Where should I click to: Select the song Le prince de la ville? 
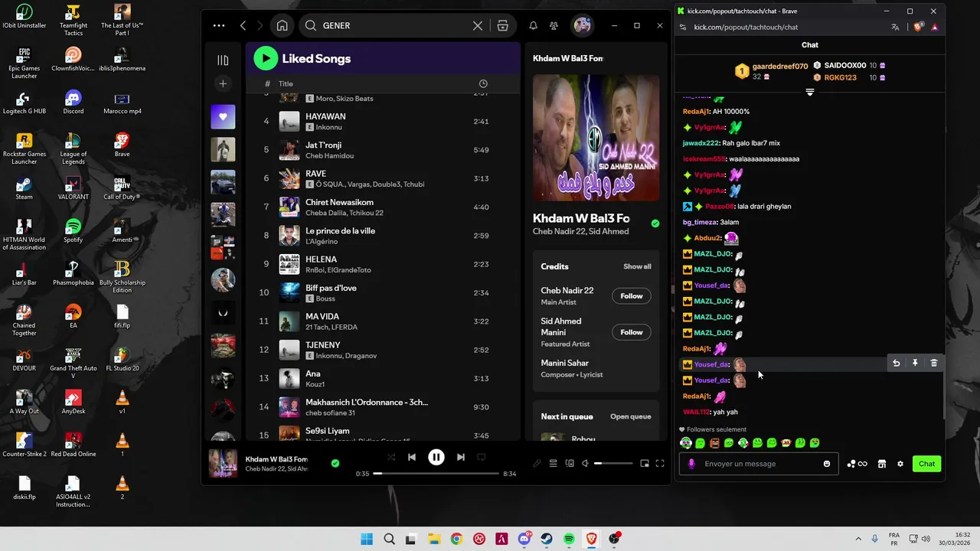383,236
